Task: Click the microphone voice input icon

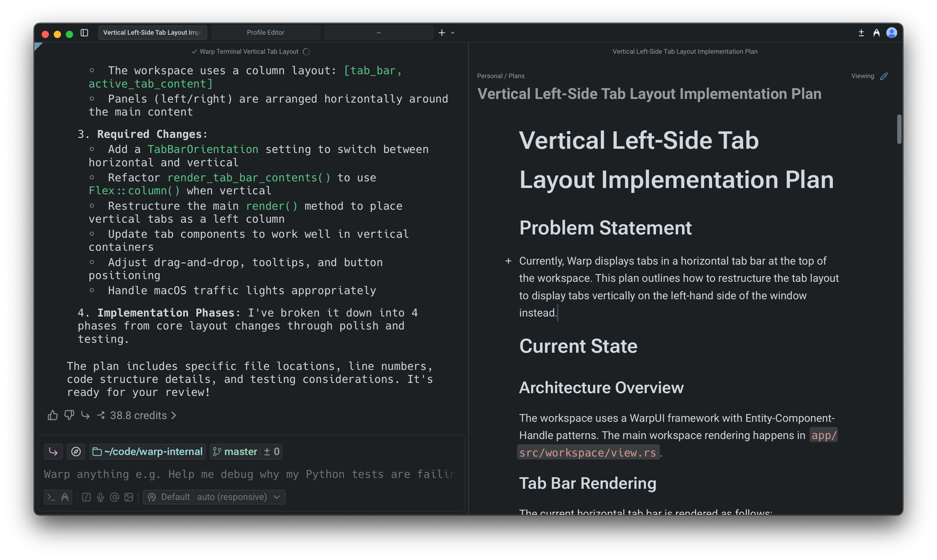Action: pyautogui.click(x=101, y=497)
